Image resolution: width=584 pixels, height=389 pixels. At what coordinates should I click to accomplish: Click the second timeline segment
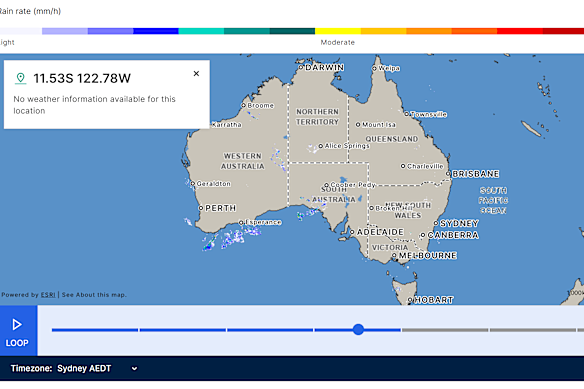click(183, 330)
